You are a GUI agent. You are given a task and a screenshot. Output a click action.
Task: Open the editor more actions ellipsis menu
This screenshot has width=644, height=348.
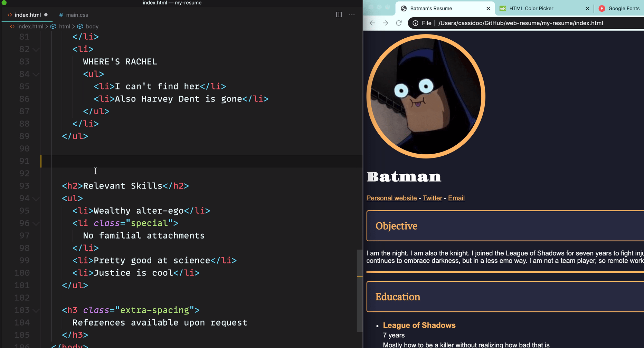(352, 15)
